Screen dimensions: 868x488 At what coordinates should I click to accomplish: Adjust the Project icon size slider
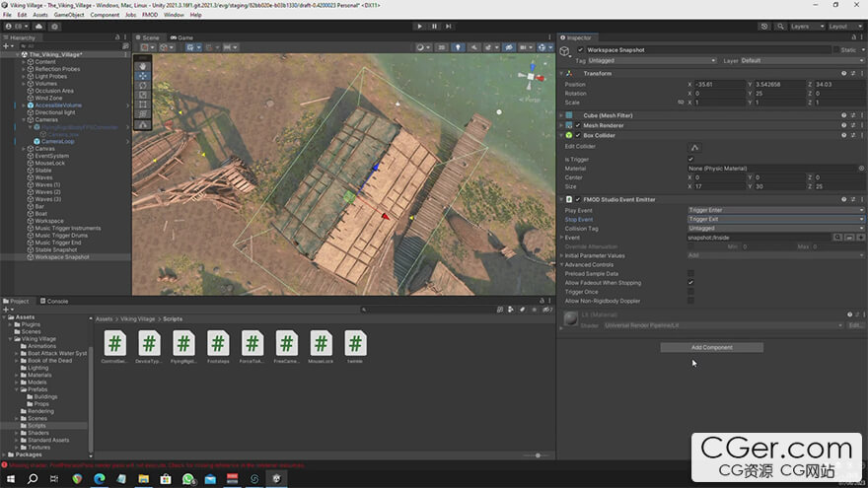(537, 455)
